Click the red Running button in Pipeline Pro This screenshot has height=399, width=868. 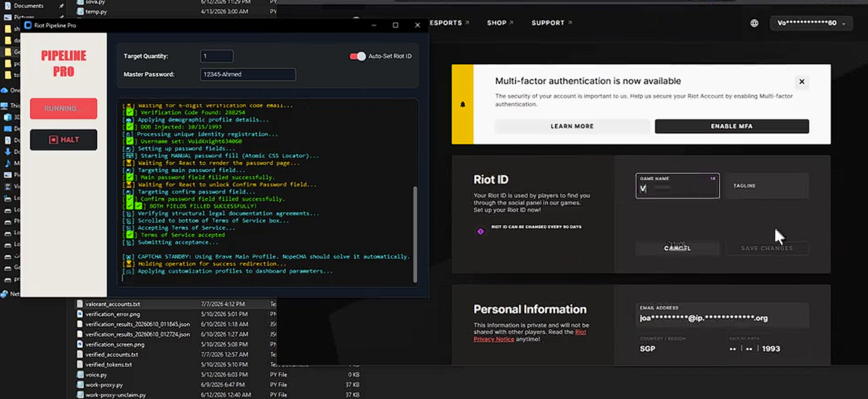(63, 109)
